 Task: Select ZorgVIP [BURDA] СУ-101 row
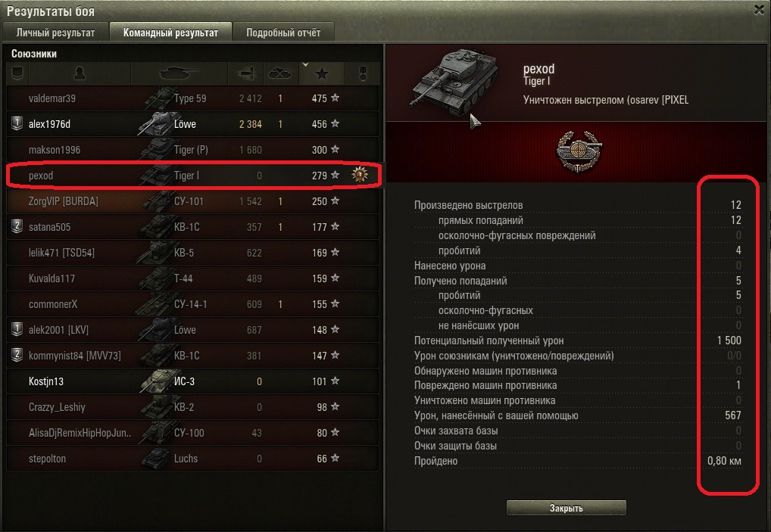click(192, 201)
